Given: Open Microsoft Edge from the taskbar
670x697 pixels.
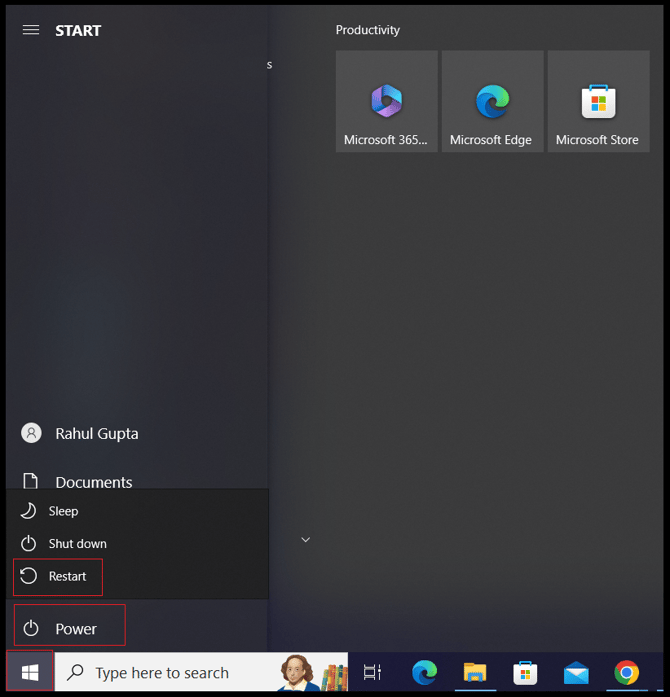Looking at the screenshot, I should (x=424, y=673).
